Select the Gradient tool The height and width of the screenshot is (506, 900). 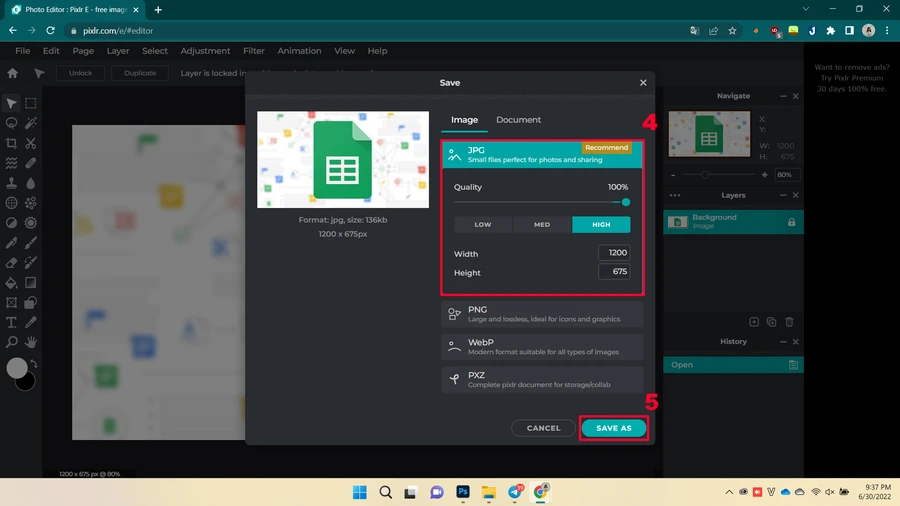tap(30, 283)
